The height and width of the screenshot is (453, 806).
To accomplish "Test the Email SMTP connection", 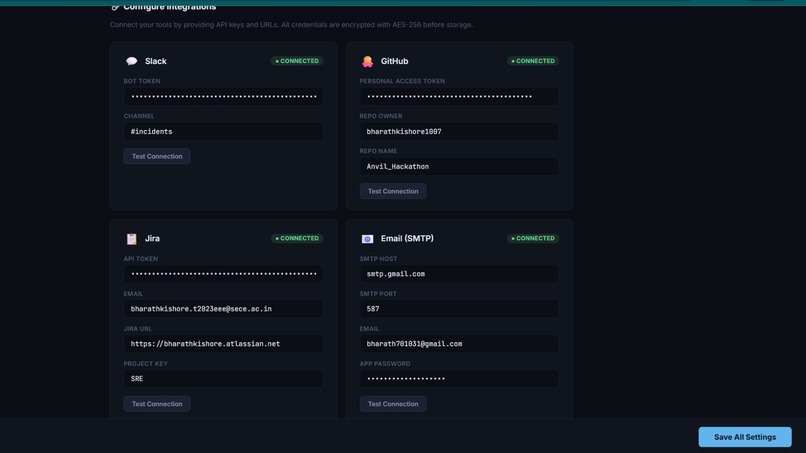I will [x=393, y=404].
